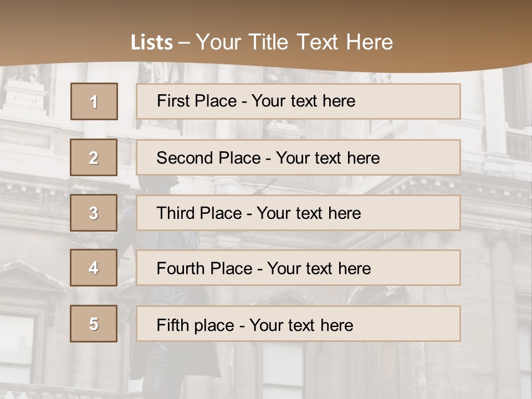This screenshot has width=532, height=399.
Task: Click the number 3 box
Action: (x=94, y=213)
